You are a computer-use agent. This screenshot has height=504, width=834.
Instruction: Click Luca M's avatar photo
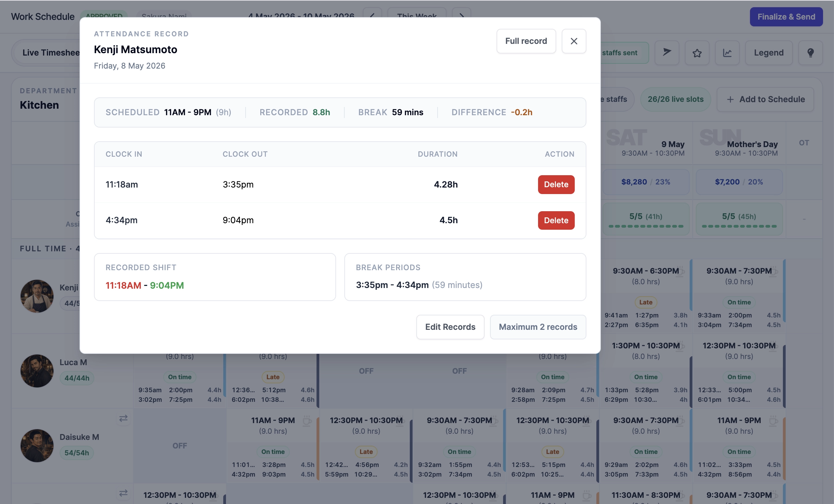(37, 371)
